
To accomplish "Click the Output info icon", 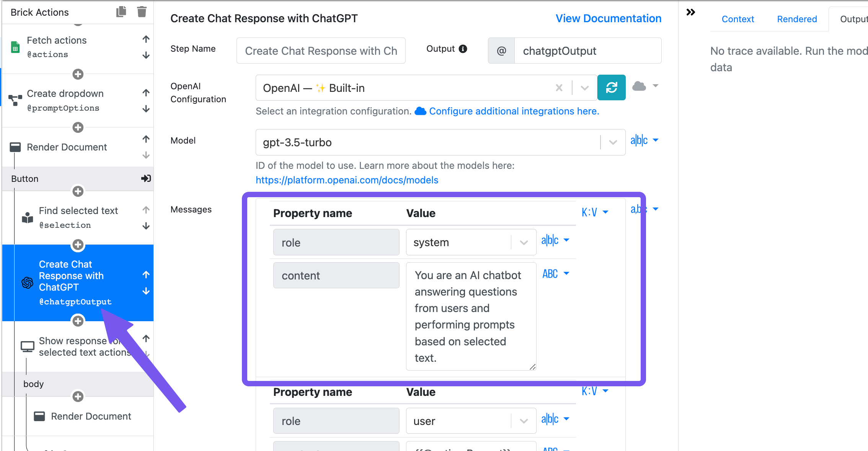I will pyautogui.click(x=463, y=49).
